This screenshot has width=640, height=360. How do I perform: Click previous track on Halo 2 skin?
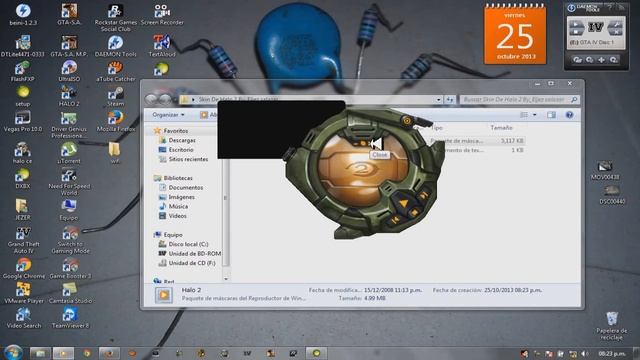(x=395, y=220)
